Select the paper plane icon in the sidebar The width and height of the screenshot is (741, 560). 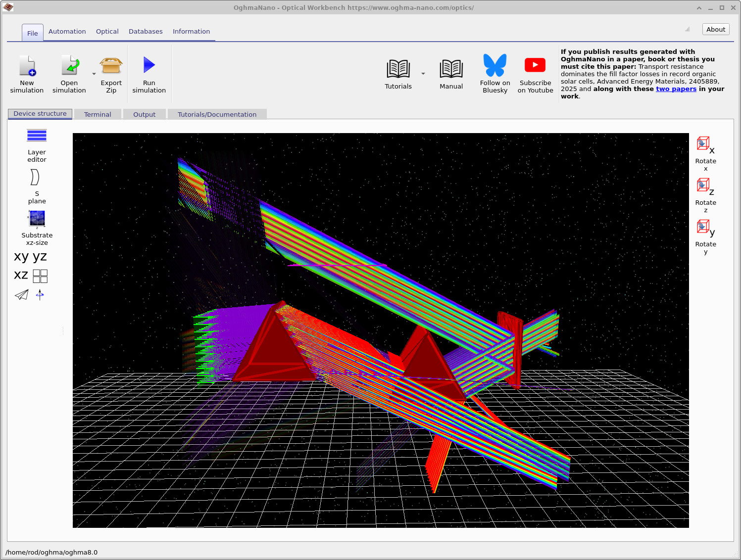point(21,295)
